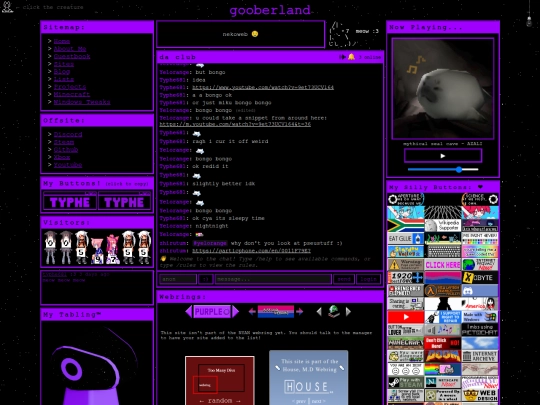
Task: Open the About Me page link
Action: [70, 49]
